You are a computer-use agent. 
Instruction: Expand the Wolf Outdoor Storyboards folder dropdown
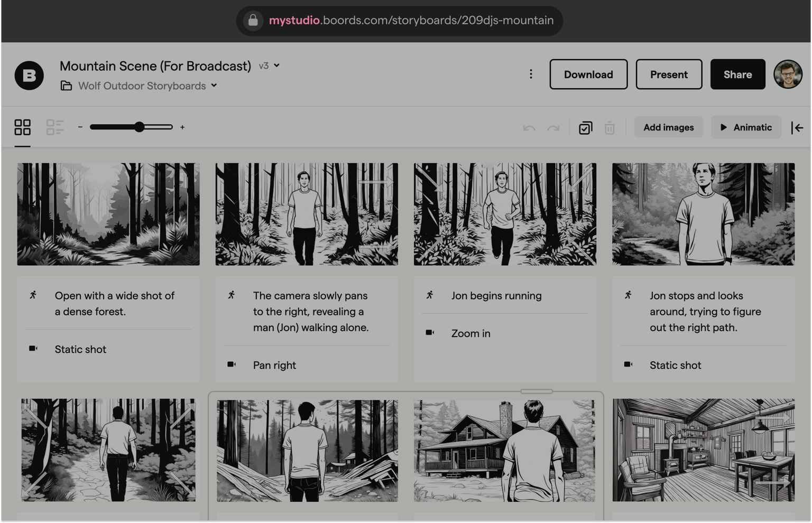click(214, 86)
